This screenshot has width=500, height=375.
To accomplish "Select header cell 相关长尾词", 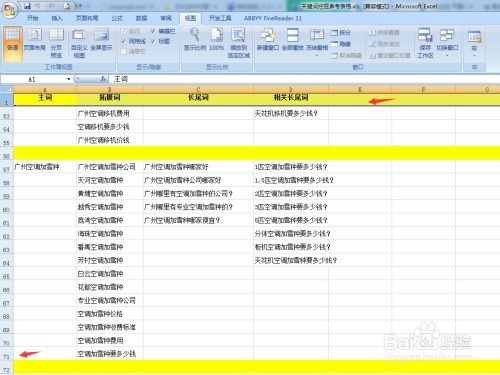I will click(x=291, y=98).
